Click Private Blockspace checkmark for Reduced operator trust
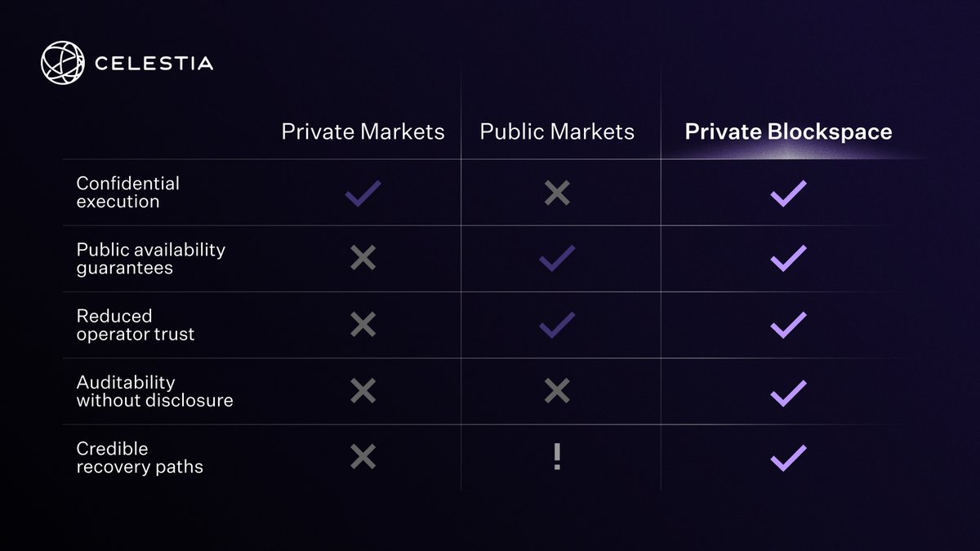 788,325
